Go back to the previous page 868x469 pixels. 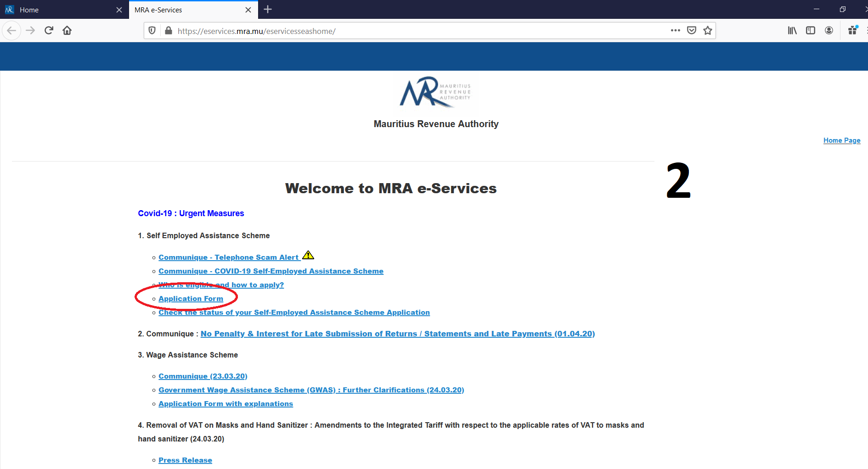coord(11,31)
